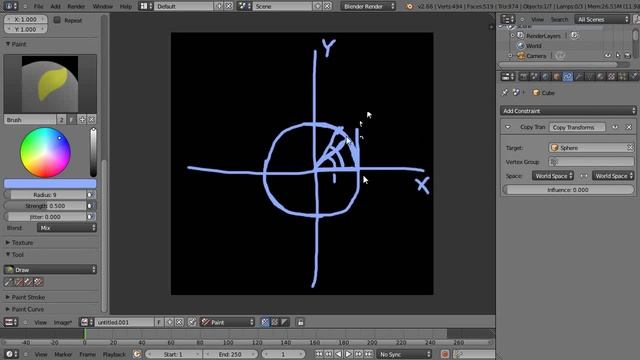Open the Blender Render engine dropdown
The image size is (640, 360).
click(x=368, y=7)
